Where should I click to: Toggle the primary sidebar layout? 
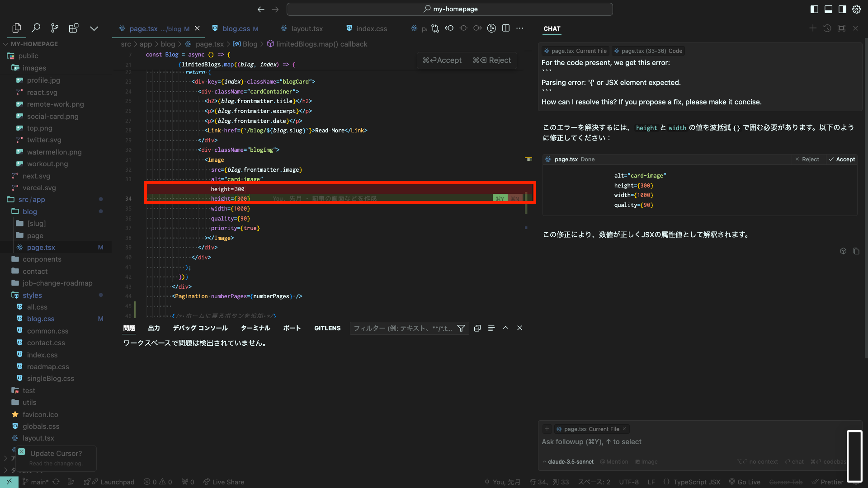[814, 9]
